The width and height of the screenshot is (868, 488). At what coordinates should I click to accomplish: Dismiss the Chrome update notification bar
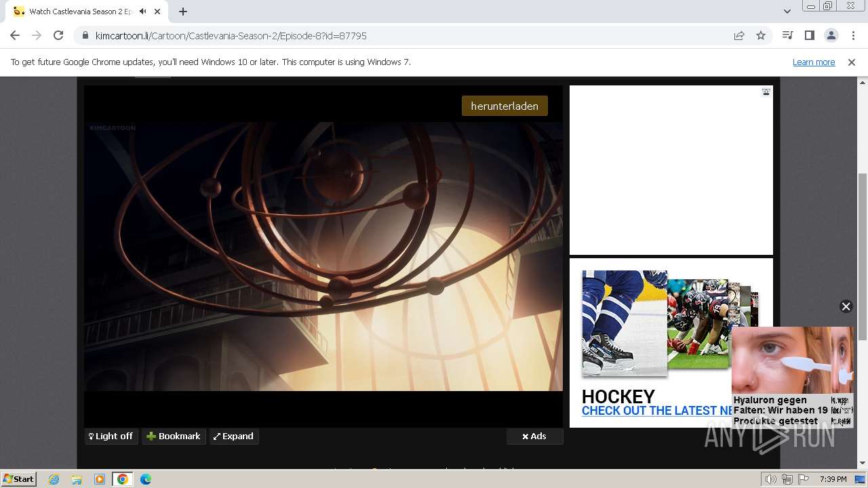click(852, 62)
